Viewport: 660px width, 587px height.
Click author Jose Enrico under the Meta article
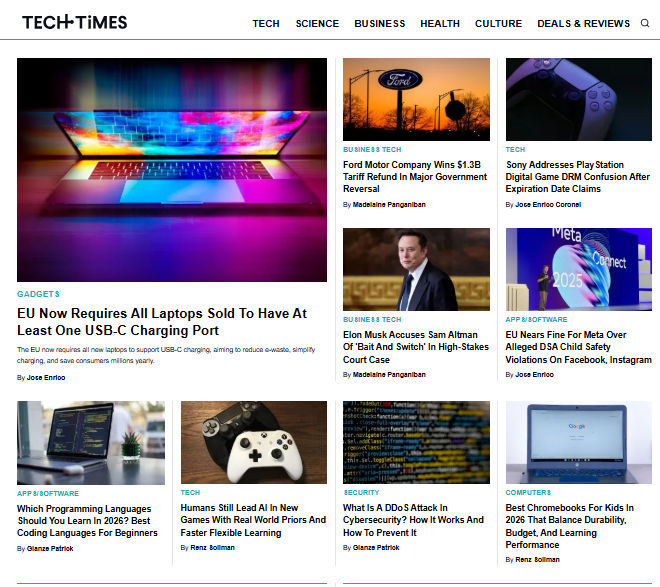click(535, 375)
